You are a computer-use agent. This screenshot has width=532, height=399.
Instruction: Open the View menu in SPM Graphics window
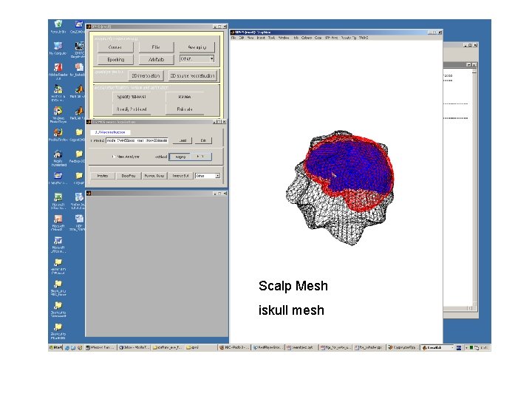tap(250, 38)
